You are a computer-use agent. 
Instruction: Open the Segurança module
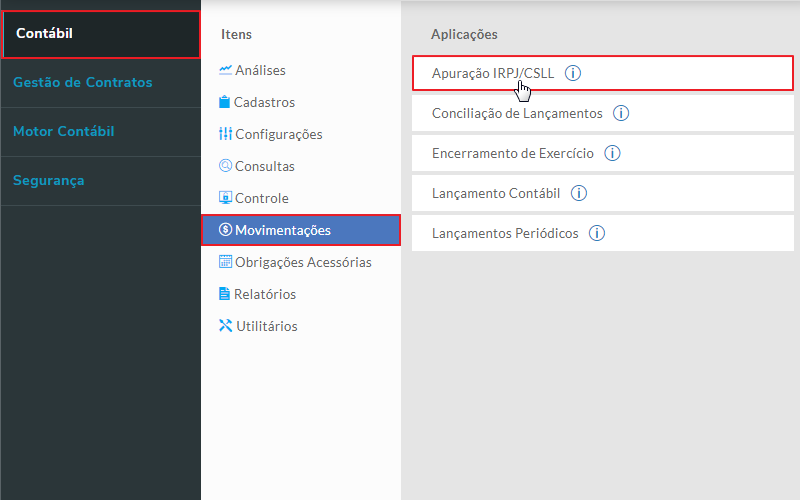tap(49, 180)
